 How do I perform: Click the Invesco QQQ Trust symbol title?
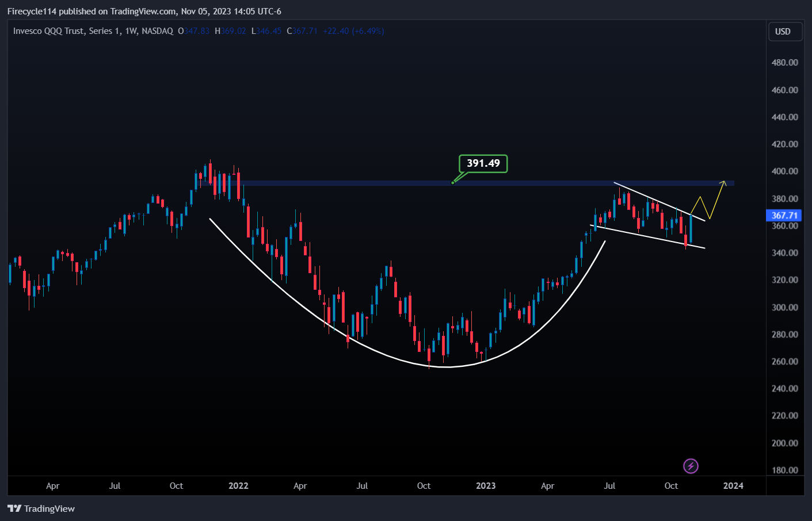tap(93, 31)
